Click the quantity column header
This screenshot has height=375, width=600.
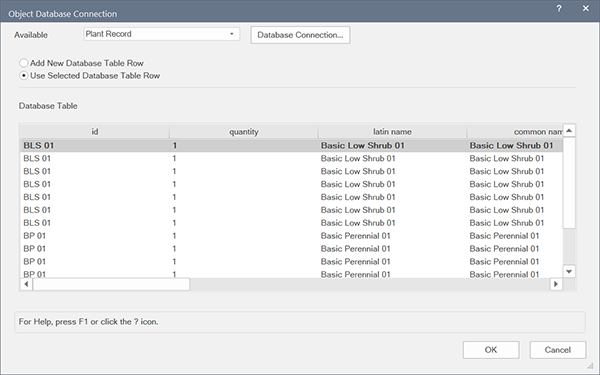tap(244, 132)
